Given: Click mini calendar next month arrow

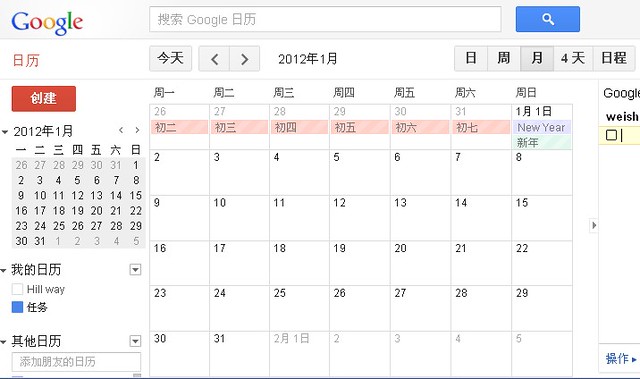Looking at the screenshot, I should [137, 130].
